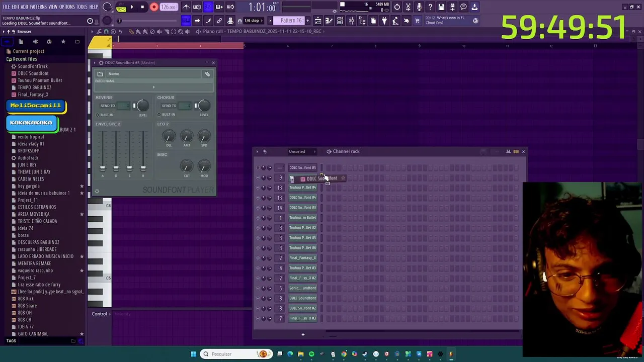The image size is (644, 362).
Task: Open the EDIT menu
Action: pyautogui.click(x=16, y=7)
